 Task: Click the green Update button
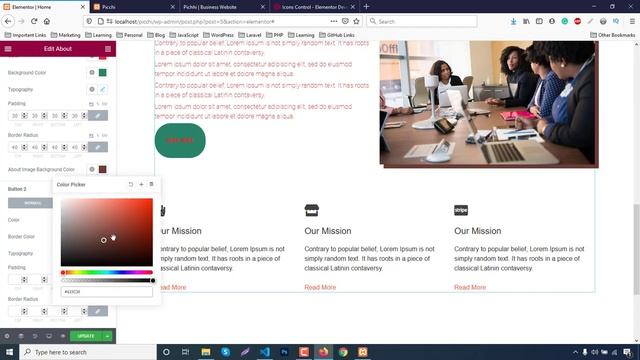point(86,336)
